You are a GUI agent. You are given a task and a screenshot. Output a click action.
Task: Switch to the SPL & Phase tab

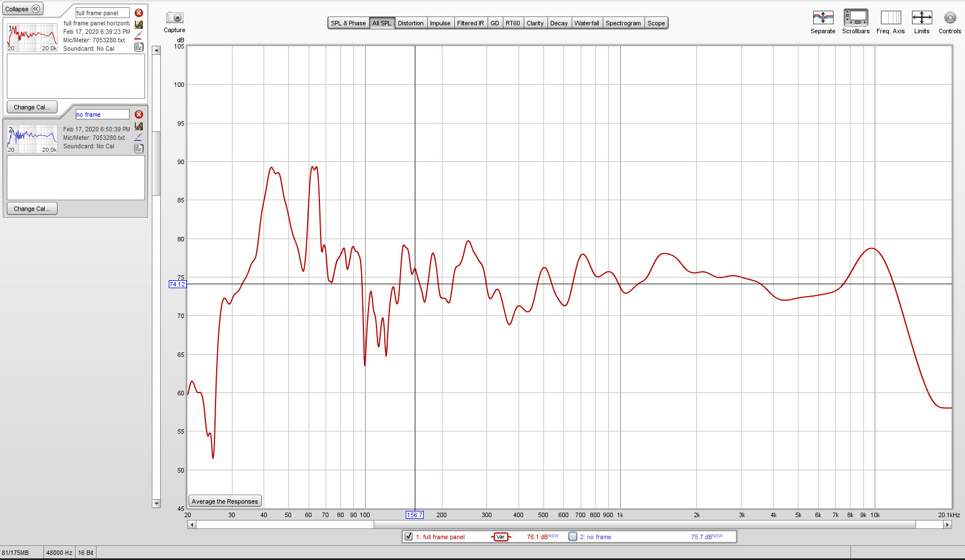(x=348, y=23)
